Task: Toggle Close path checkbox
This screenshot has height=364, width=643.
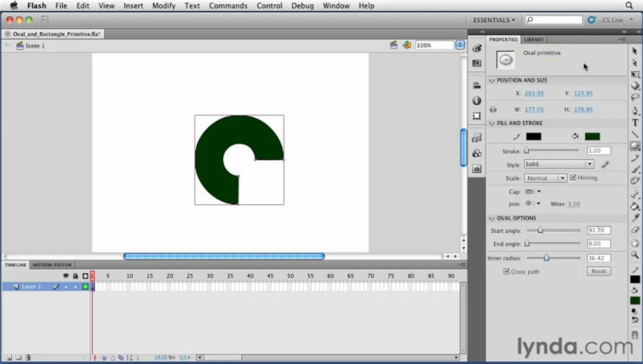Action: (x=506, y=271)
